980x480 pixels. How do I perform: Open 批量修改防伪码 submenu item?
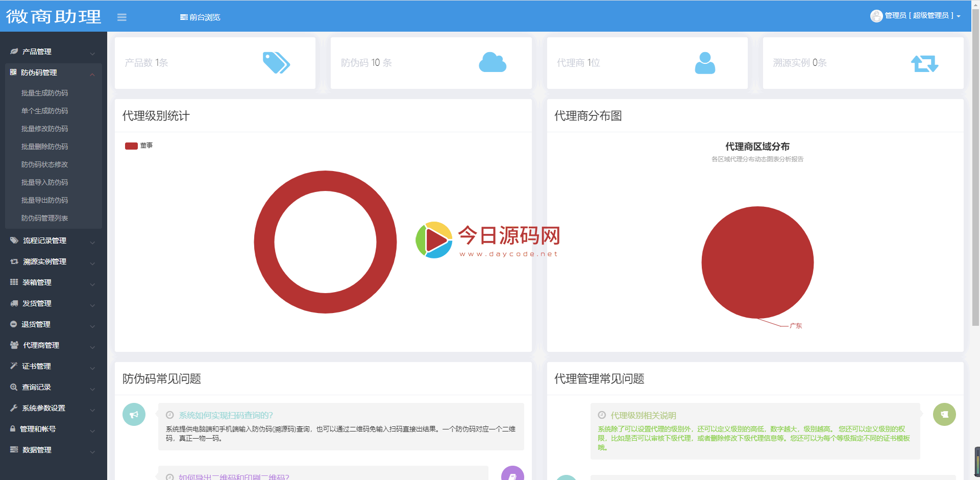coord(44,129)
